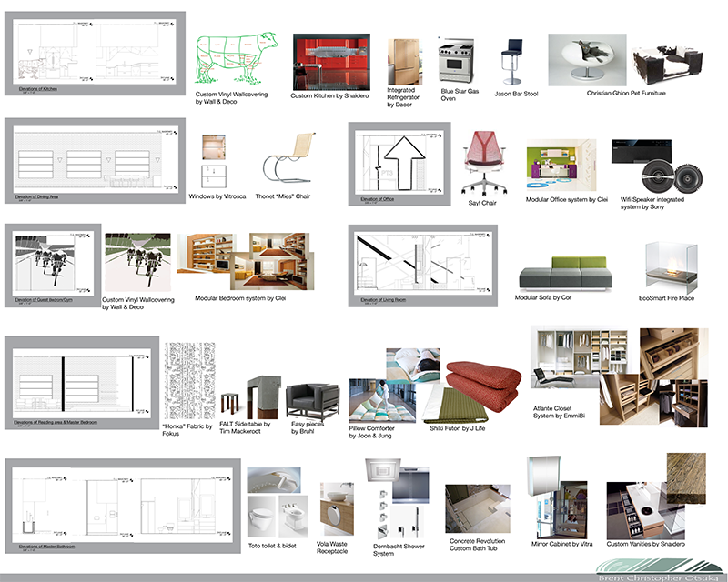Click the Sony wifi speaker image

[x=657, y=166]
